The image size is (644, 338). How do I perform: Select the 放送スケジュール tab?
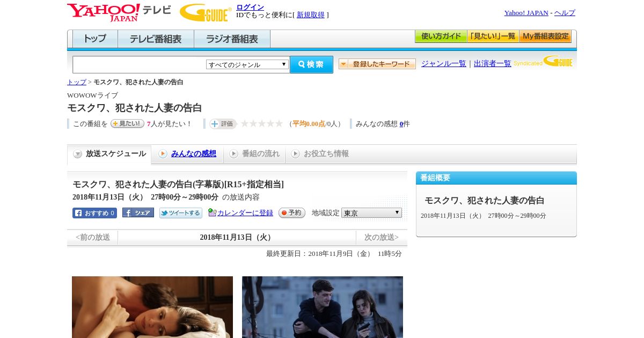click(109, 154)
